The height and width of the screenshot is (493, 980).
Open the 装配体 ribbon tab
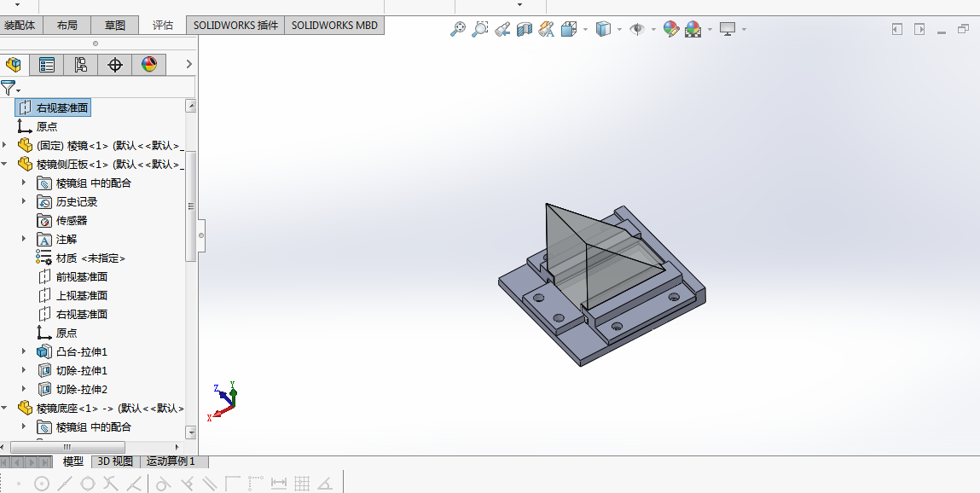coord(20,25)
